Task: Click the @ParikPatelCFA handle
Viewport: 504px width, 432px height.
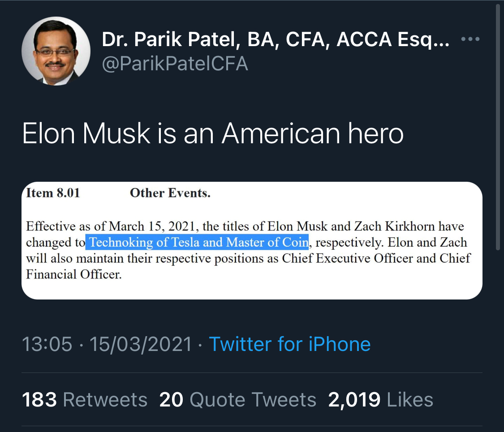Action: coord(175,64)
